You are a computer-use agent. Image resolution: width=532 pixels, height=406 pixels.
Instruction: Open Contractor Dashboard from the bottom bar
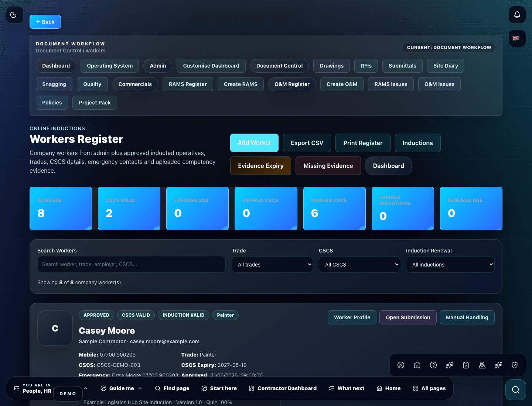(283, 388)
